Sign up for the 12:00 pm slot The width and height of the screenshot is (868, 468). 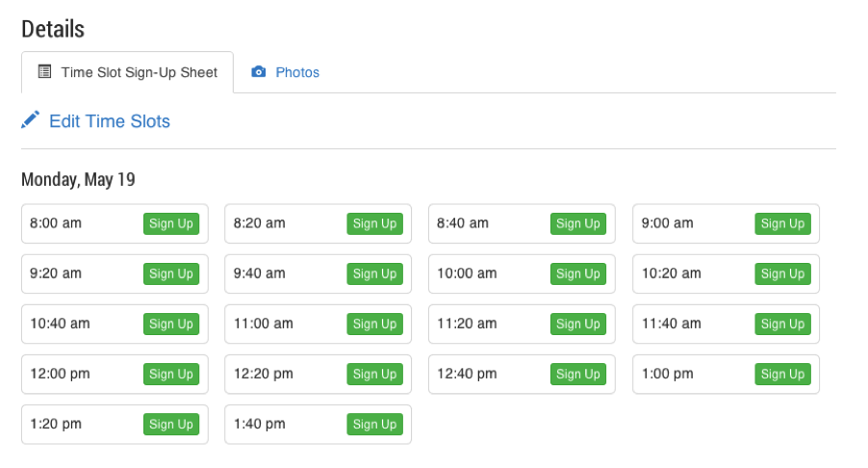pos(171,374)
